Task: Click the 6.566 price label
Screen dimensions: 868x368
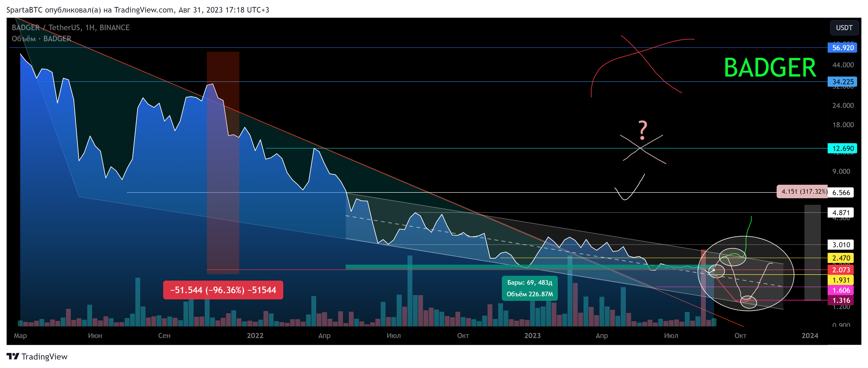Action: click(x=841, y=193)
